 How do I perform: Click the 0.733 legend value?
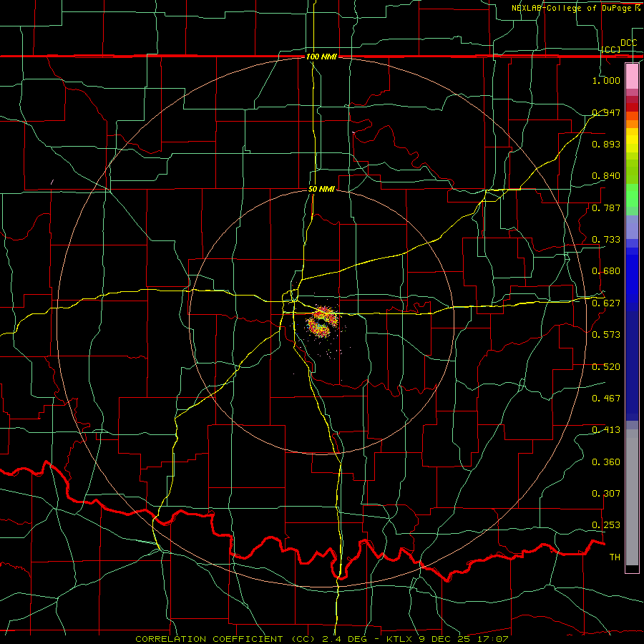click(606, 240)
